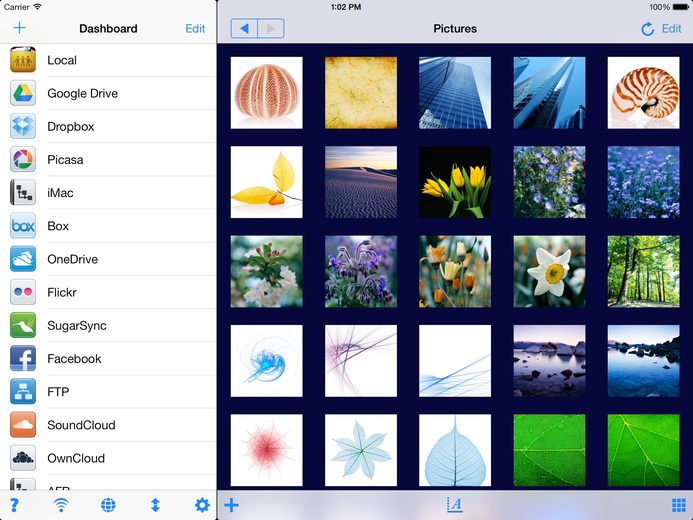
Task: Refresh the Pictures folder
Action: [647, 29]
